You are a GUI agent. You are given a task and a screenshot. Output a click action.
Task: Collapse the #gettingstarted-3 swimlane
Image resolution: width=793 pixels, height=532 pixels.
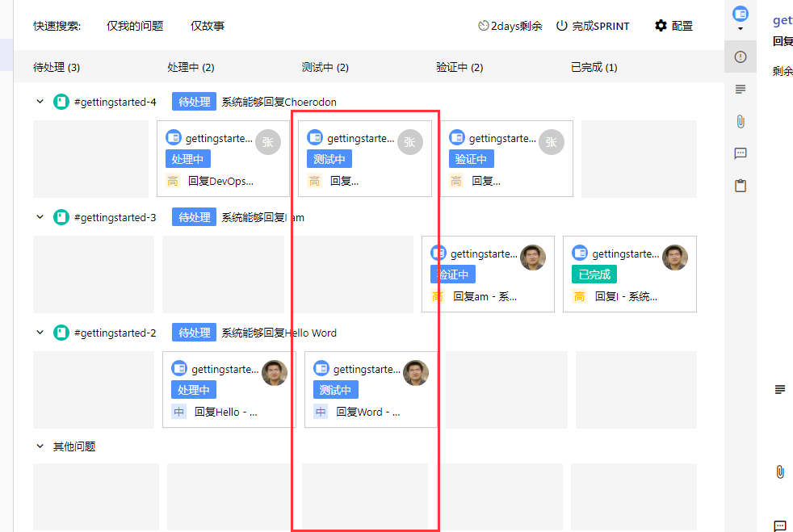[x=40, y=217]
